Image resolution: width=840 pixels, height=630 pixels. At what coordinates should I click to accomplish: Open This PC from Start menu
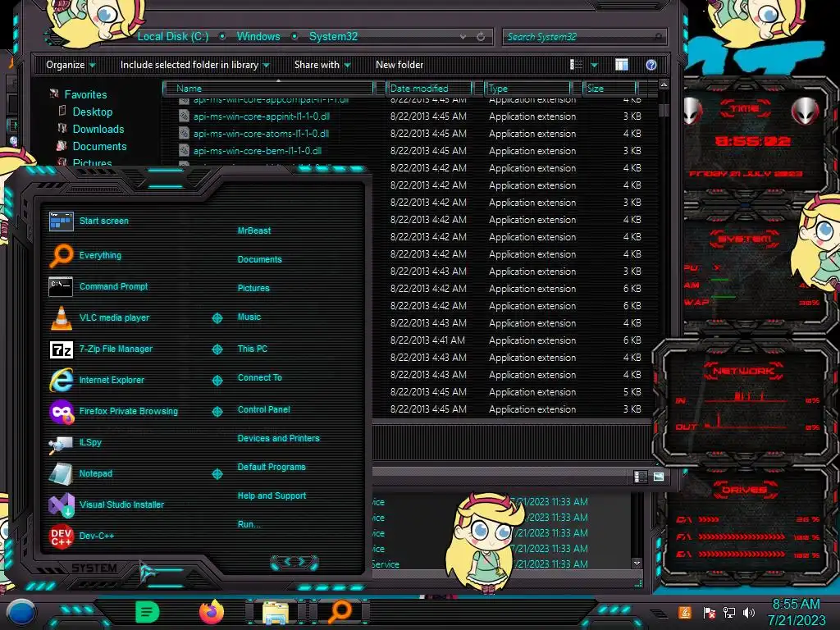253,349
